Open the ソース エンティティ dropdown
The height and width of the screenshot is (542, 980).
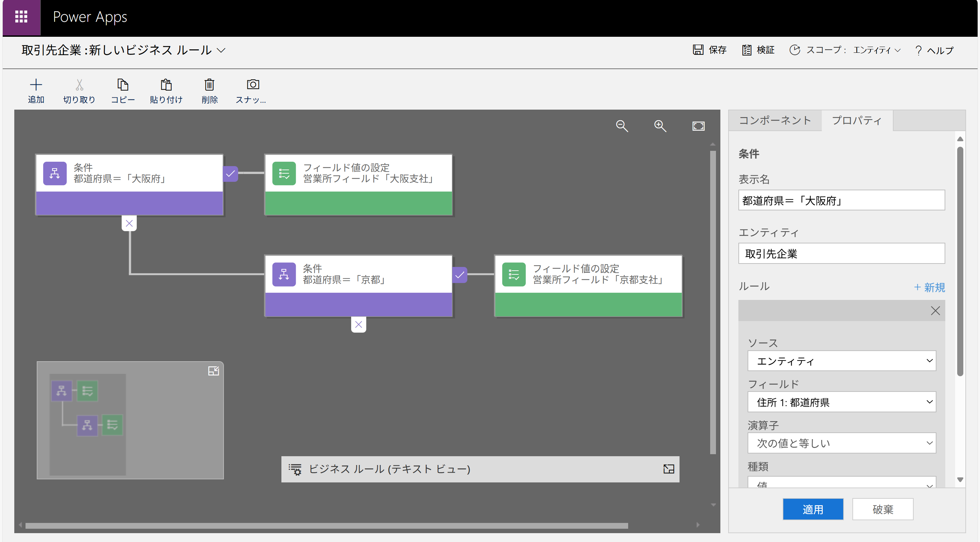(x=841, y=361)
